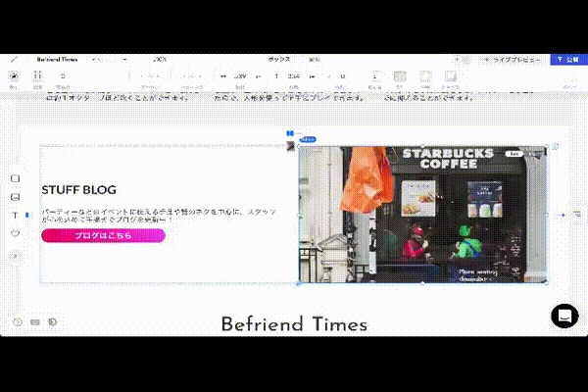The image size is (588, 392).
Task: Click the help question mark icon
Action: click(x=18, y=321)
